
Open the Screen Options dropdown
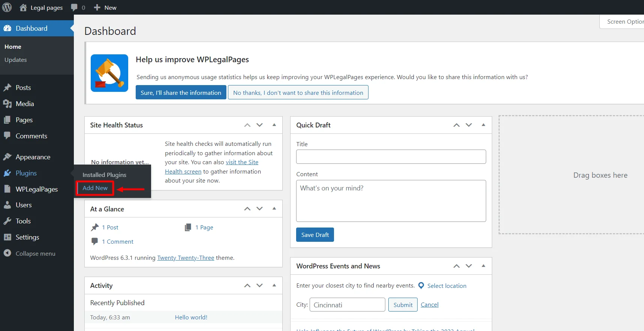(622, 22)
